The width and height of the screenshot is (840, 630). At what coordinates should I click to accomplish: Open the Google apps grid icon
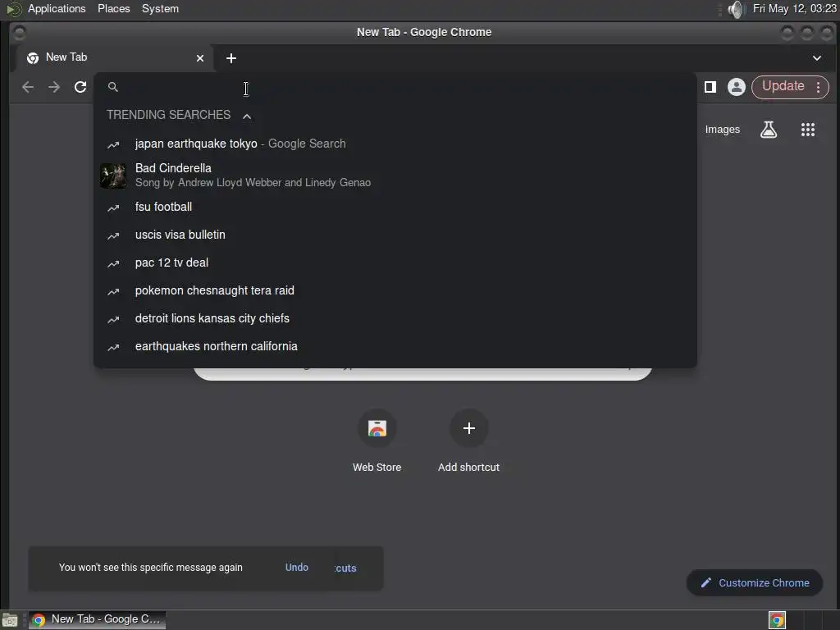coord(808,130)
